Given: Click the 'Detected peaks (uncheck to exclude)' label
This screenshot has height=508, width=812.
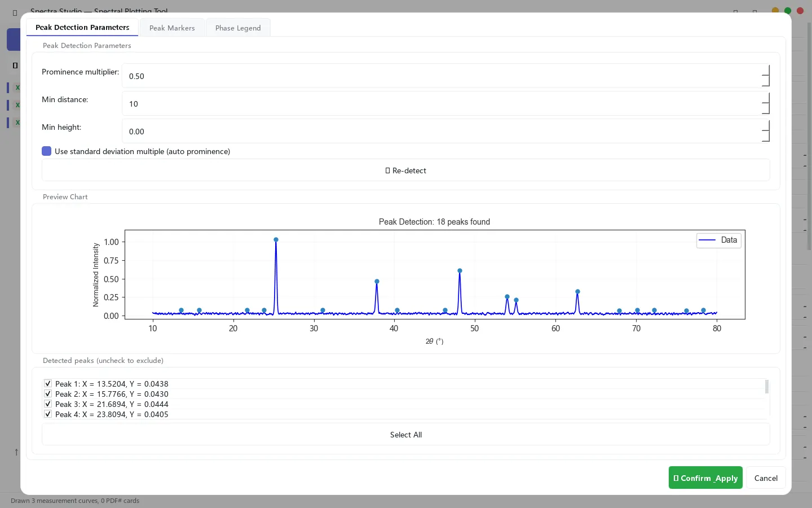Looking at the screenshot, I should pos(103,361).
